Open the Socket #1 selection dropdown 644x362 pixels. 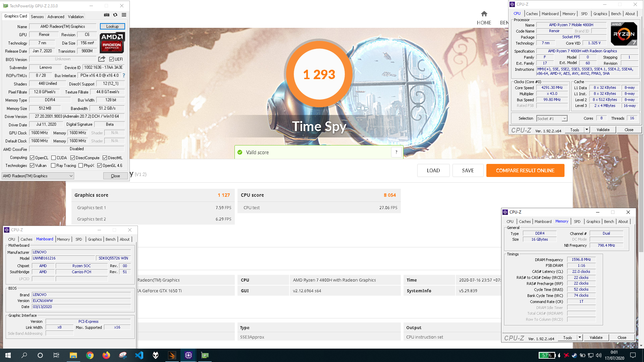pos(552,118)
